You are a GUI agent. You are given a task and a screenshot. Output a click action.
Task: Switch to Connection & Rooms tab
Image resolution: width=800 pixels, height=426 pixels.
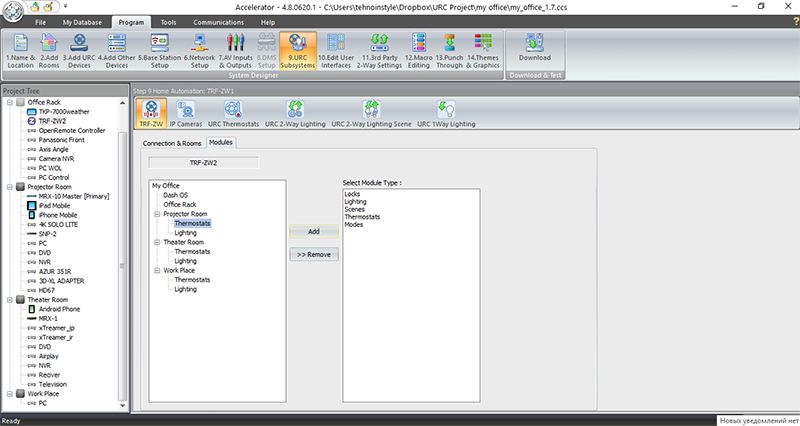[173, 143]
